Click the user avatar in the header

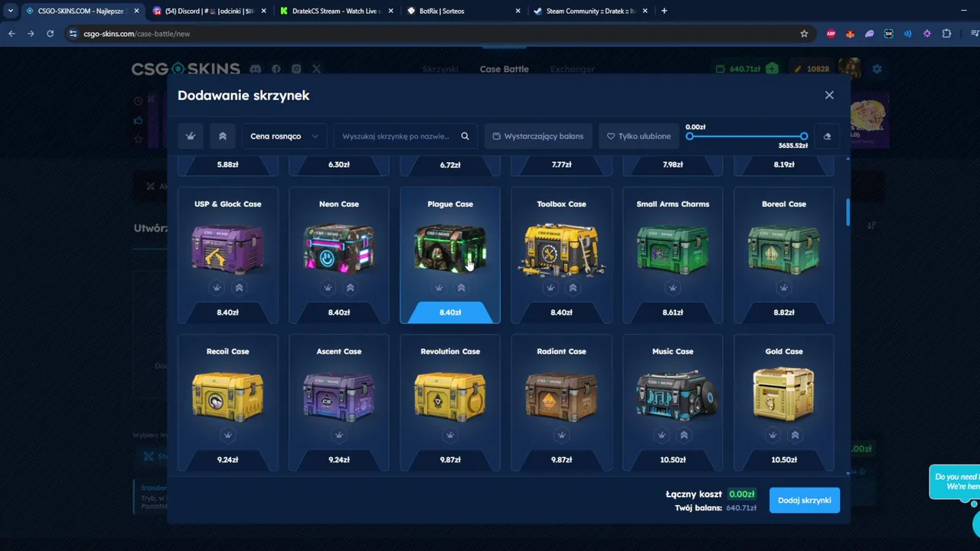click(x=850, y=68)
